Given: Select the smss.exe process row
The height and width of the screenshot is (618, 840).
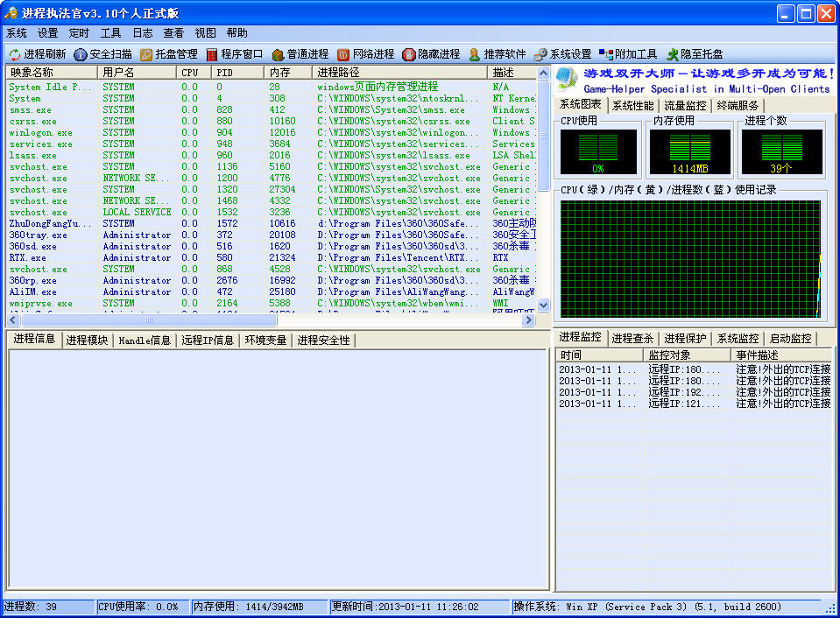Looking at the screenshot, I should (272, 109).
